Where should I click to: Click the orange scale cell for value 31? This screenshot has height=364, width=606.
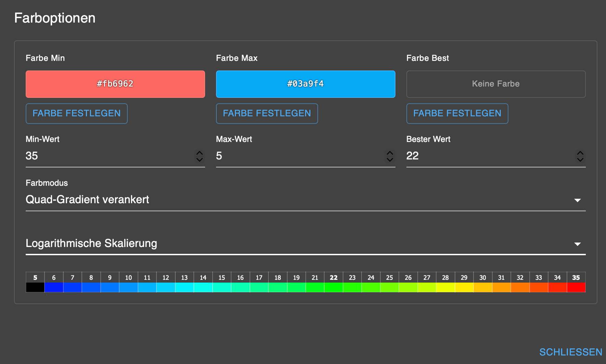pyautogui.click(x=502, y=282)
